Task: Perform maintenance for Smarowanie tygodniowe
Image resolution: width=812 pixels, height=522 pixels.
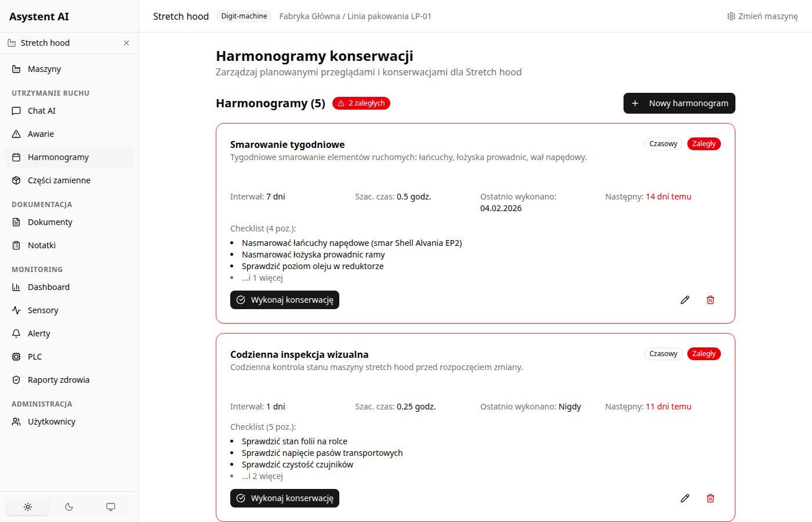Action: coord(284,300)
